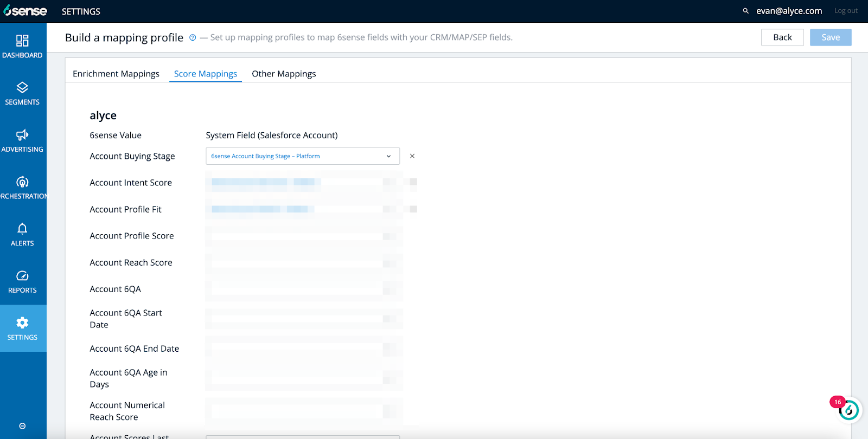Click the Account Buying Stage label

tap(132, 156)
